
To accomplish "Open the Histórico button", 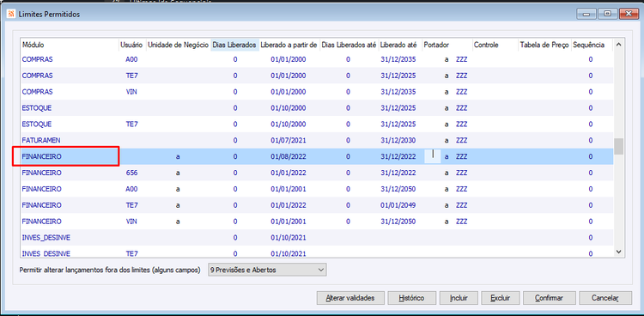I will pos(411,298).
